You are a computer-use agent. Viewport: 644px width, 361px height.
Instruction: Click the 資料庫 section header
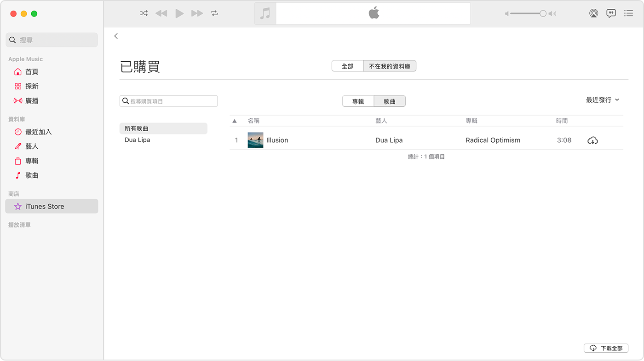tap(17, 119)
